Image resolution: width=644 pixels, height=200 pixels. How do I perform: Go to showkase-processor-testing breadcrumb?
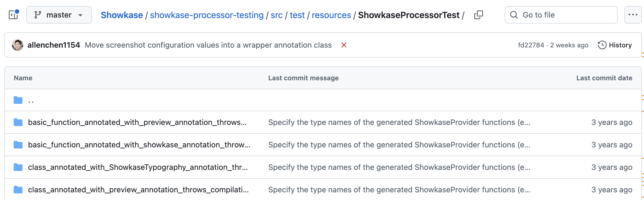click(207, 15)
